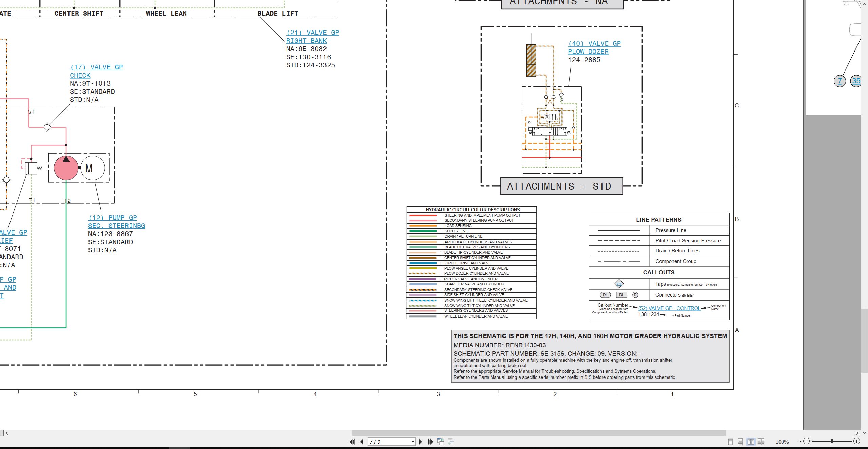Click the LINE PATTERNS heading
Screen dimensions: 868x449
(658, 220)
